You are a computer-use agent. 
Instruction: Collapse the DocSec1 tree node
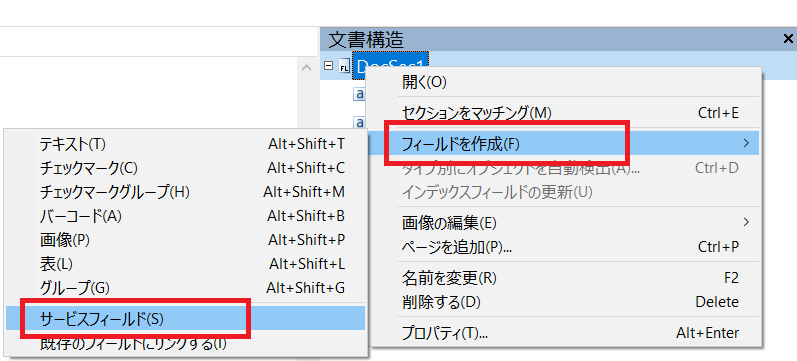[x=328, y=66]
